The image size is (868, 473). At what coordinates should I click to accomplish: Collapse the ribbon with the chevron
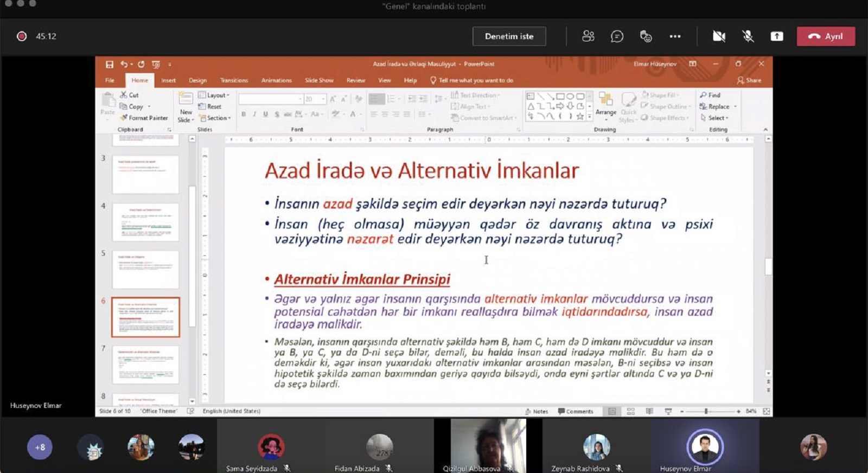(x=765, y=130)
